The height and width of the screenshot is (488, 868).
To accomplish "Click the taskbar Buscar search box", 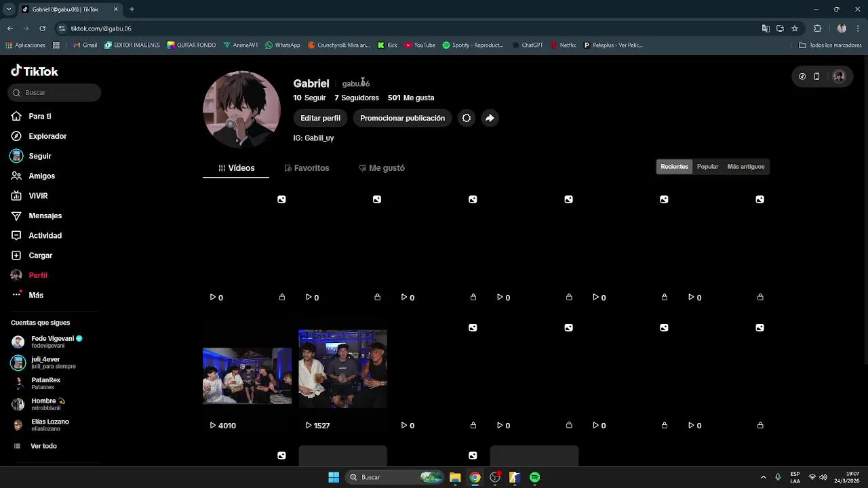I will [x=395, y=477].
